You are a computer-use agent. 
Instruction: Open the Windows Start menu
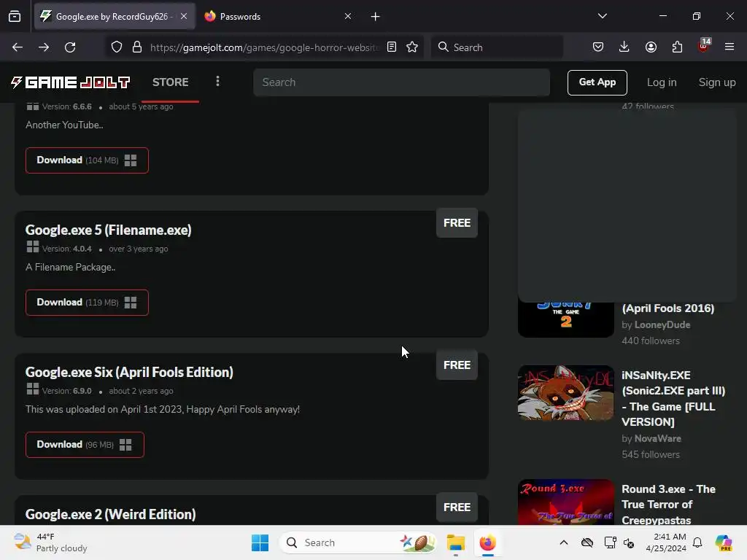click(260, 542)
